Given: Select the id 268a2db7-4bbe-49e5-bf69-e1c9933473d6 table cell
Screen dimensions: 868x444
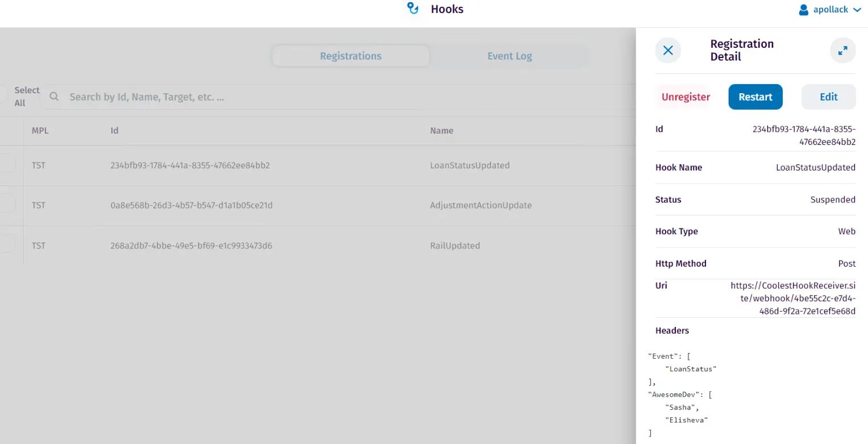Looking at the screenshot, I should [191, 246].
